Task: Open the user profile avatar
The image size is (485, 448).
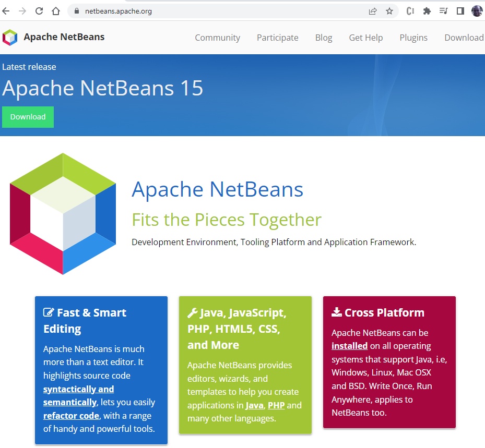Action: pos(477,11)
